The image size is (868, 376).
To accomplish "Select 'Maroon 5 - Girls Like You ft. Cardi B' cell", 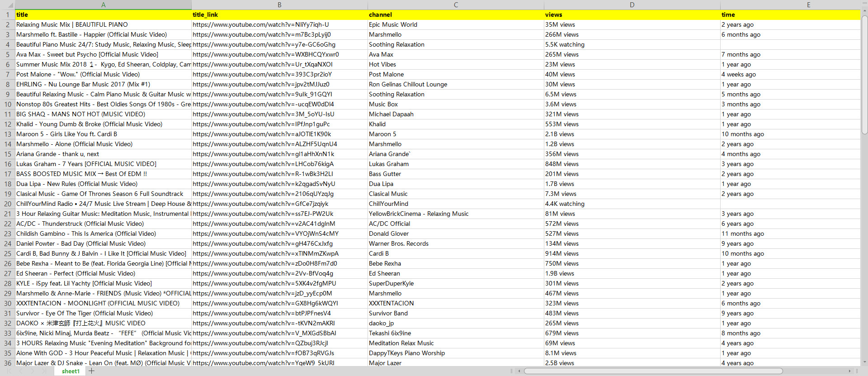I will point(103,134).
